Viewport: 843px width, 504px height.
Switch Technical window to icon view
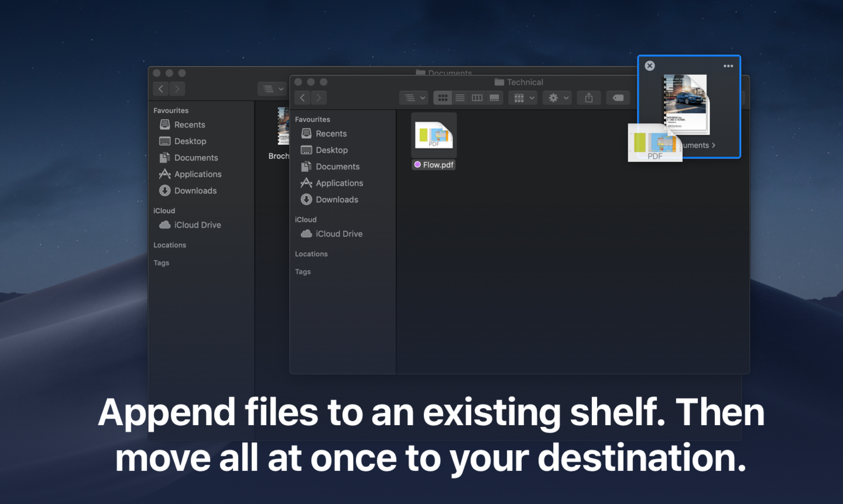pyautogui.click(x=443, y=98)
